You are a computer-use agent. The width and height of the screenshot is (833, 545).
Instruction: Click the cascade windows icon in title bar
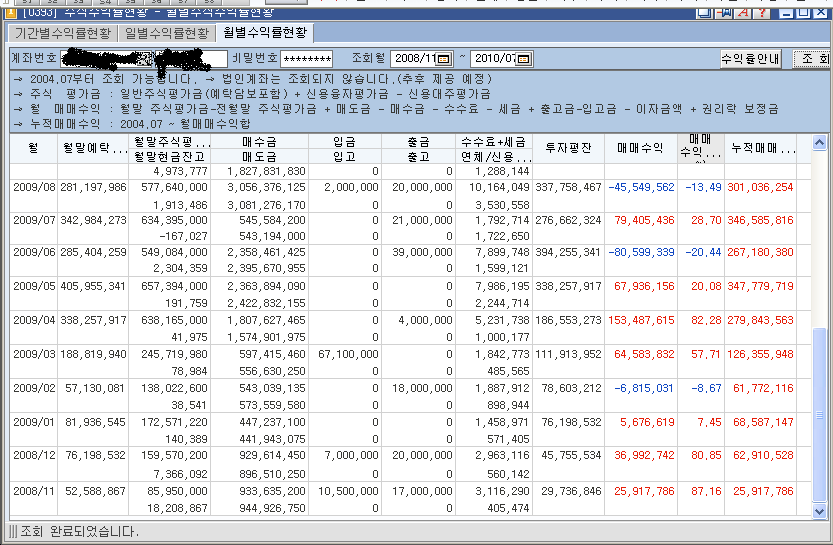[x=704, y=12]
